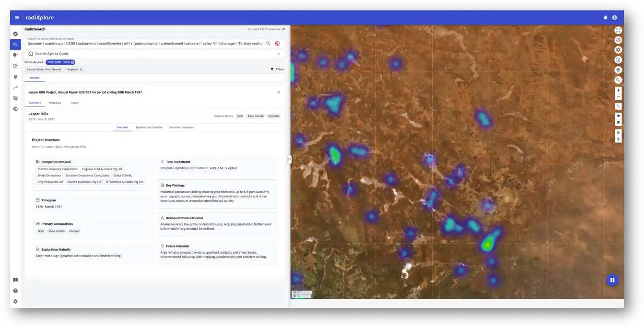Open the globe icon in left sidebar
Screen dimensions: 644x328
pyautogui.click(x=15, y=109)
